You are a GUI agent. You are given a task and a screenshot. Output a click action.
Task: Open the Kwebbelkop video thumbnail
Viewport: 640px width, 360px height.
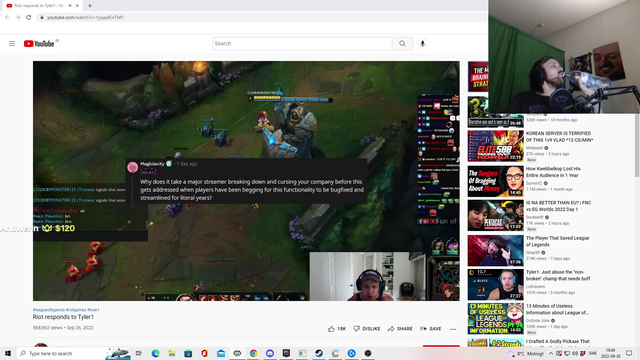point(496,181)
